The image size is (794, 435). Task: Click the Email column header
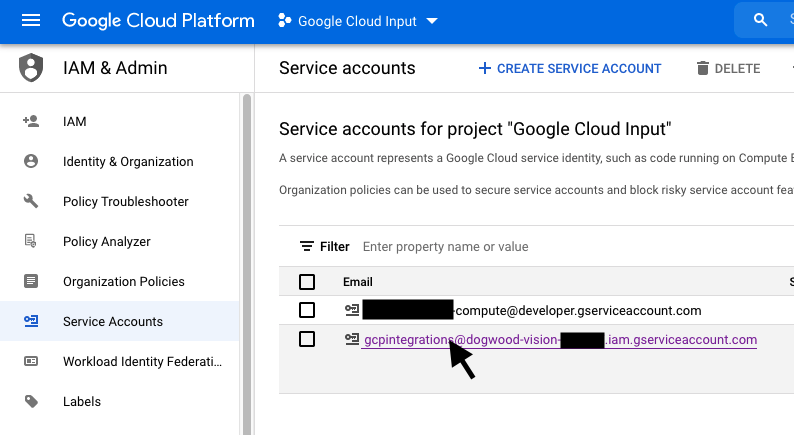[x=358, y=282]
